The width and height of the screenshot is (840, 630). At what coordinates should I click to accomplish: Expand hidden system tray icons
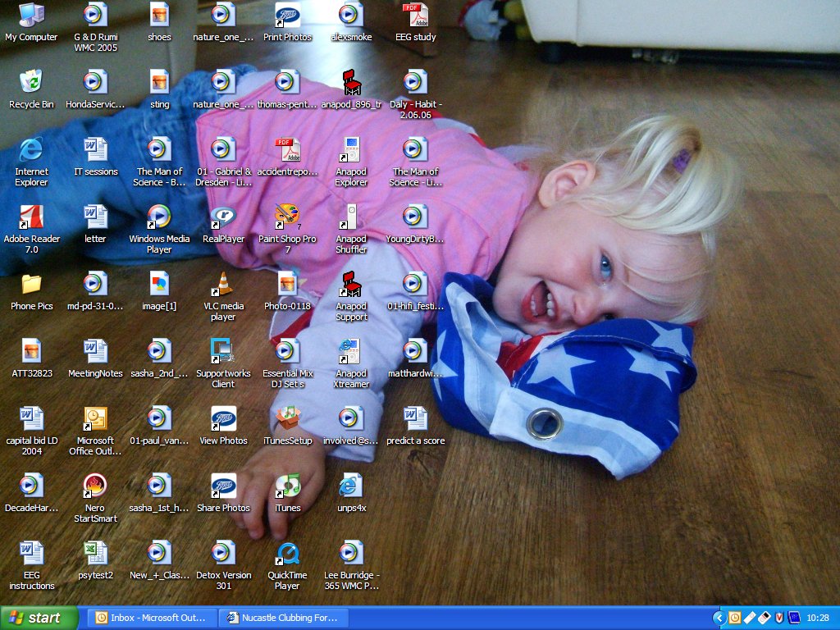[719, 618]
